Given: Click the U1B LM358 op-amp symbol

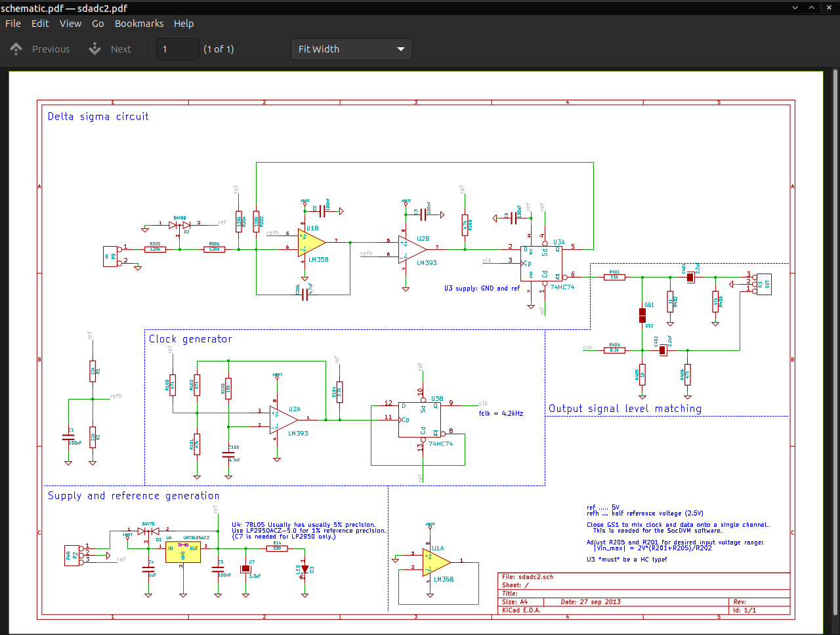Looking at the screenshot, I should 312,243.
